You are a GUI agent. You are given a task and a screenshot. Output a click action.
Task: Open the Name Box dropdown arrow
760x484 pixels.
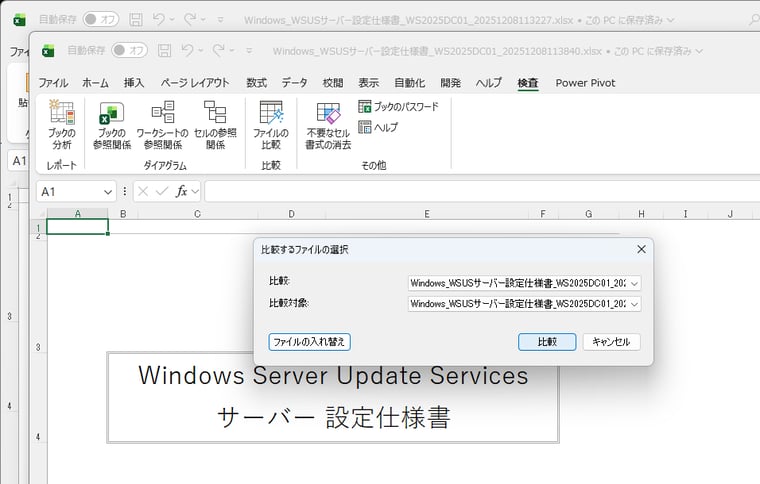(108, 192)
